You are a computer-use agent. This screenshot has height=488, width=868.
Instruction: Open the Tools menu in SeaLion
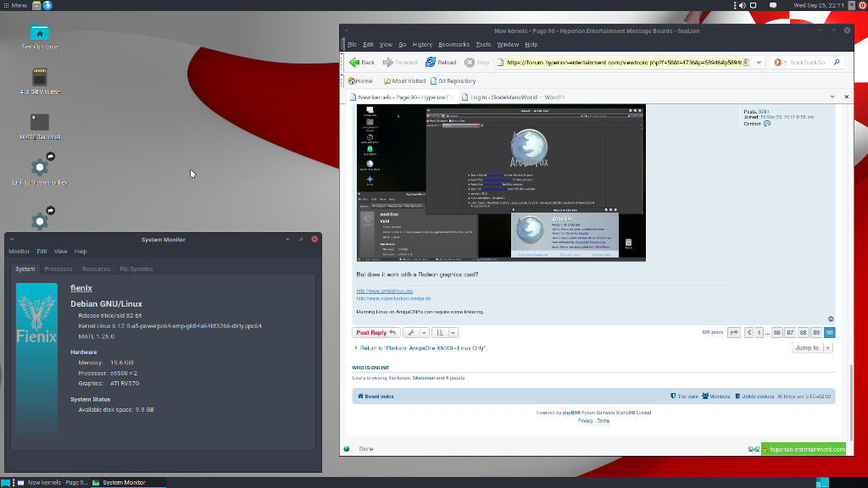tap(482, 45)
